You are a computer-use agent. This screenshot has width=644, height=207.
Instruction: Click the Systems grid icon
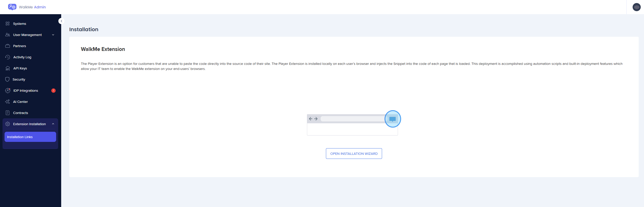coord(8,24)
